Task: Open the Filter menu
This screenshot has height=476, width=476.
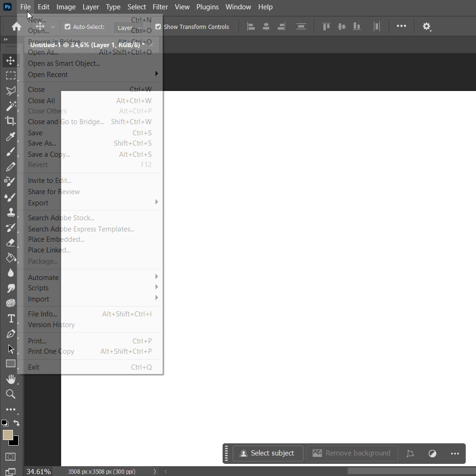Action: (x=160, y=7)
